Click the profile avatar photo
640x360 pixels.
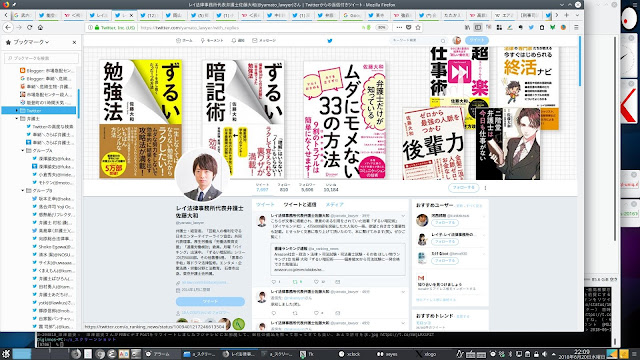(203, 176)
